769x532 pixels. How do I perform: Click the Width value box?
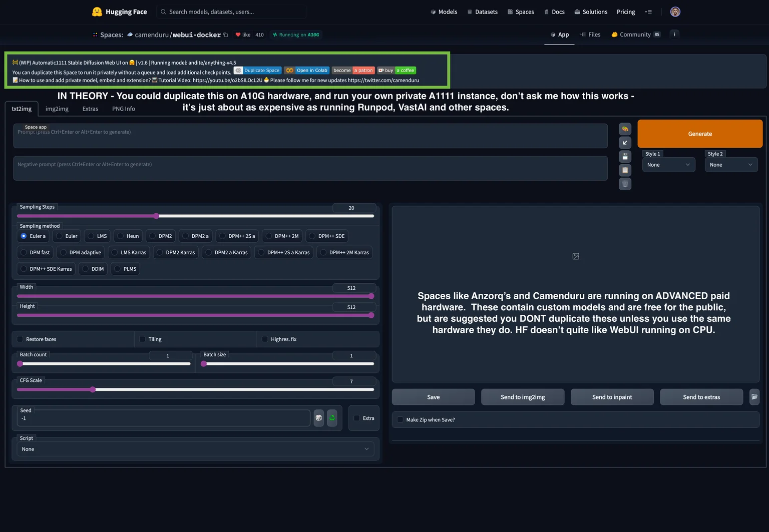tap(354, 288)
